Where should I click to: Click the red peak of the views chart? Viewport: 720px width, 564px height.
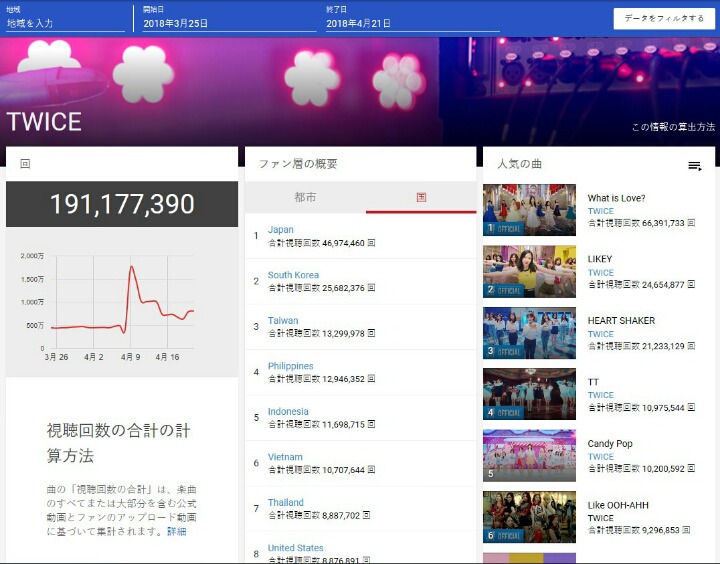(x=132, y=267)
